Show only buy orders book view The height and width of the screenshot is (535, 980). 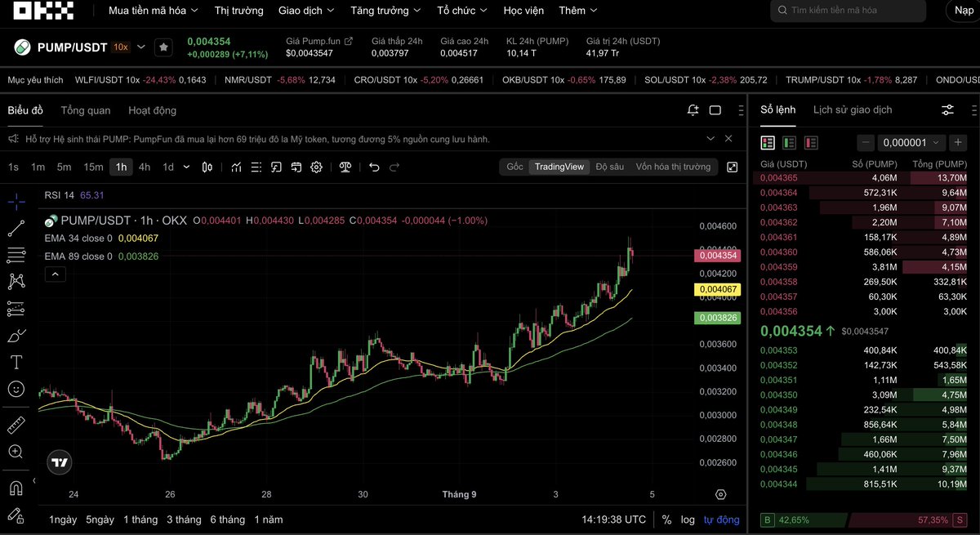point(789,143)
